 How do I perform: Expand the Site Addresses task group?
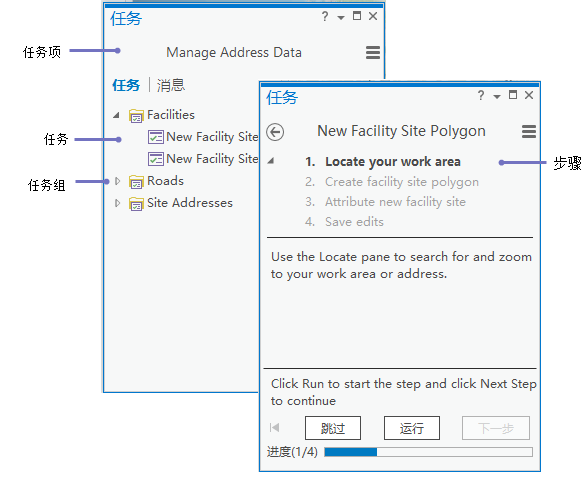point(117,203)
